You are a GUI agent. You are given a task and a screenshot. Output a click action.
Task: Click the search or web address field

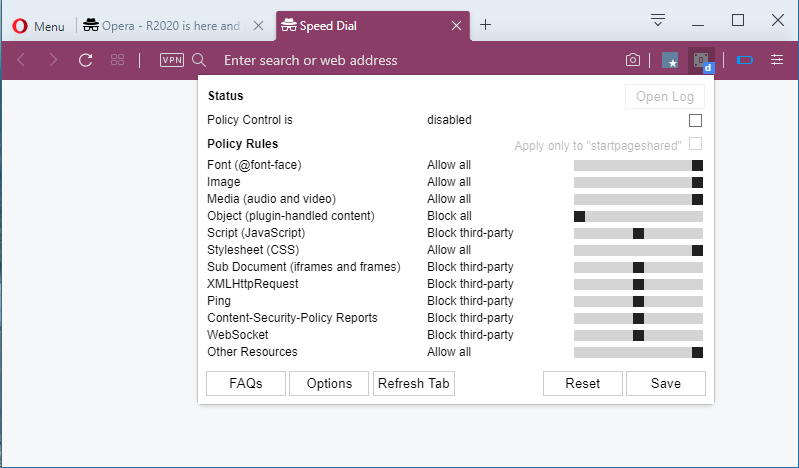point(400,60)
